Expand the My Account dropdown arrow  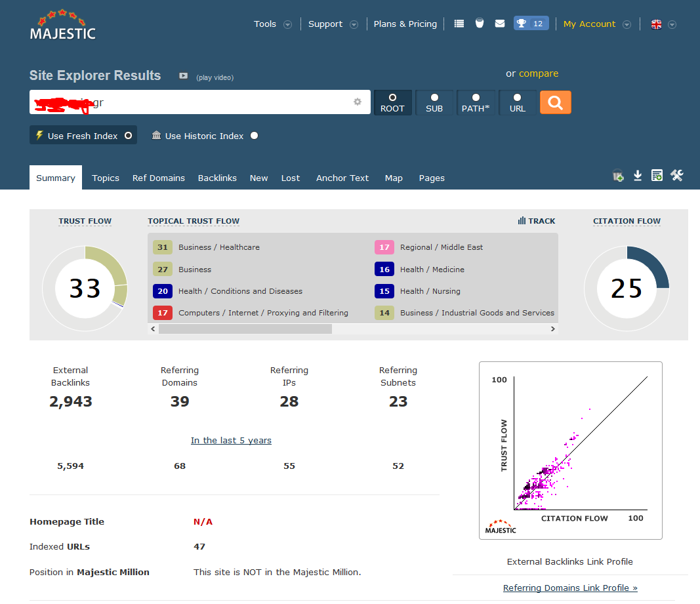(x=627, y=24)
